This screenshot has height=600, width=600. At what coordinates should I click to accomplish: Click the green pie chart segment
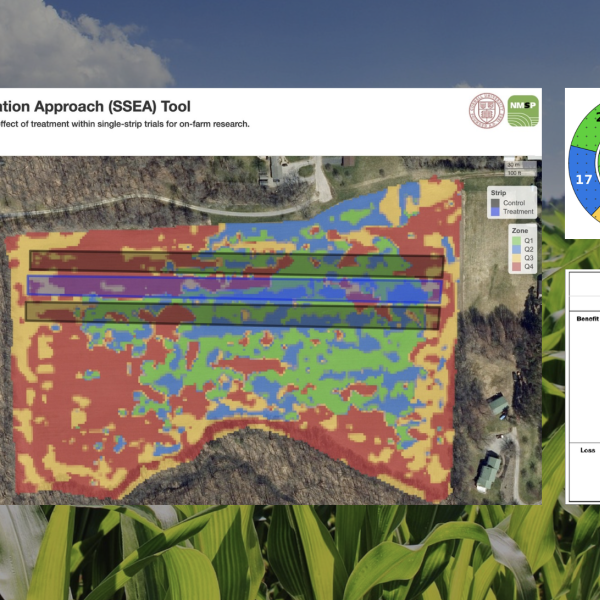click(585, 132)
